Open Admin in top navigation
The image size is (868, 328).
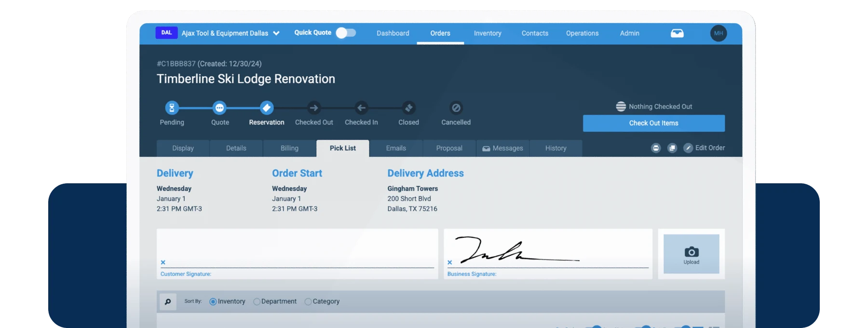(630, 33)
